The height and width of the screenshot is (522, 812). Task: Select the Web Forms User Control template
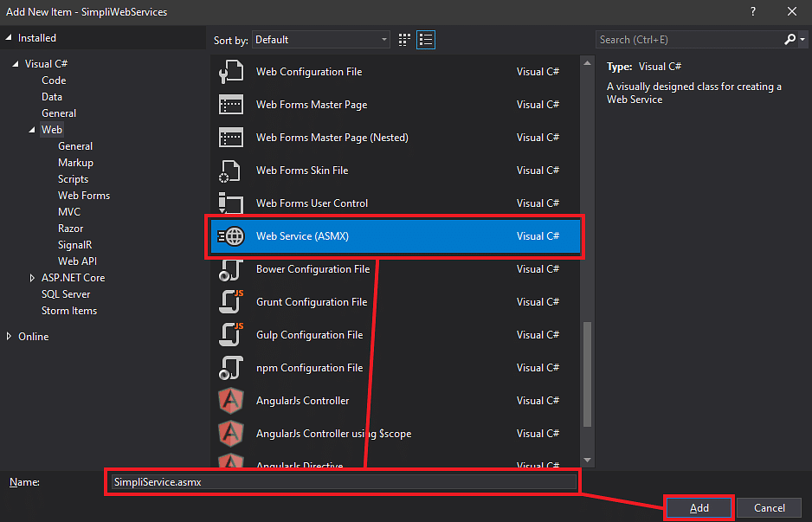pyautogui.click(x=396, y=203)
